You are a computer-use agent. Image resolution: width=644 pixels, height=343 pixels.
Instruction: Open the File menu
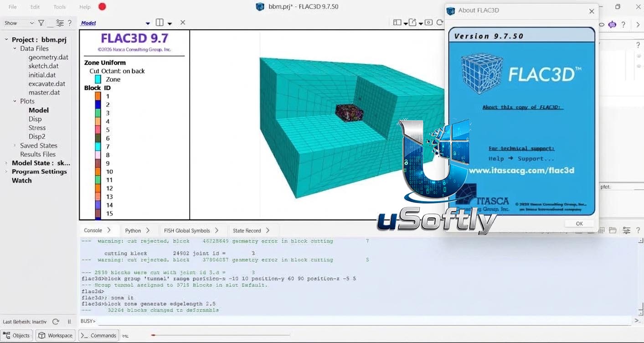point(13,7)
